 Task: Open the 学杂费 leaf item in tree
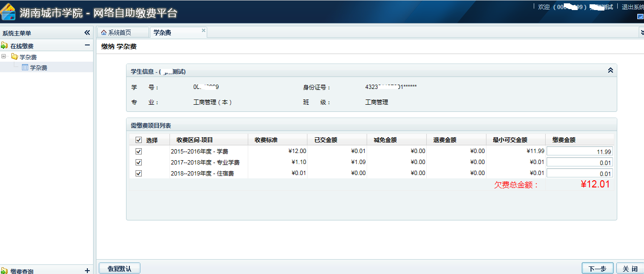(x=38, y=68)
